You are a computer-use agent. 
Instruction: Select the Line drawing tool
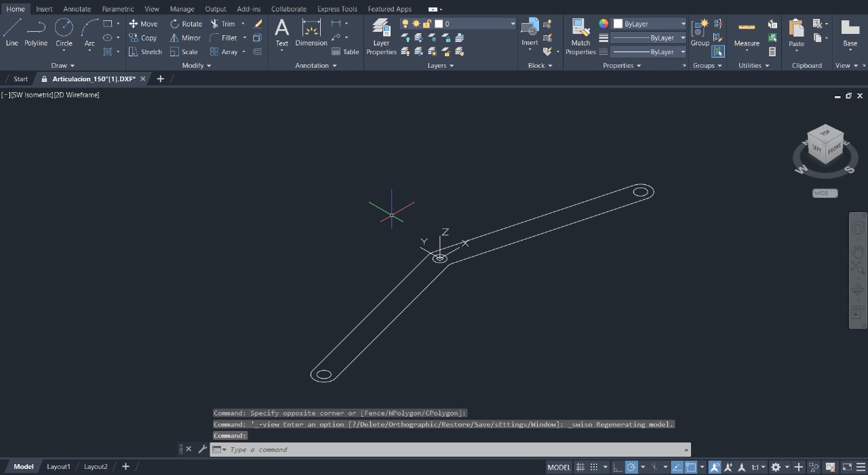point(12,33)
